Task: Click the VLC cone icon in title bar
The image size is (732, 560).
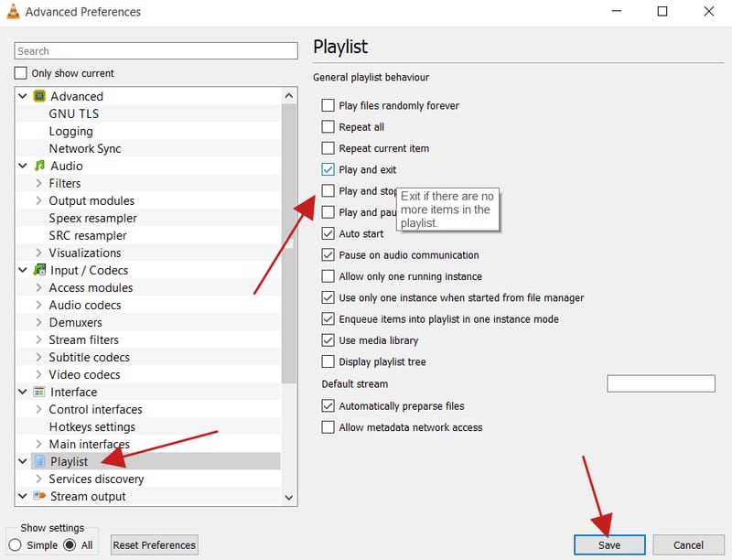Action: 13,11
